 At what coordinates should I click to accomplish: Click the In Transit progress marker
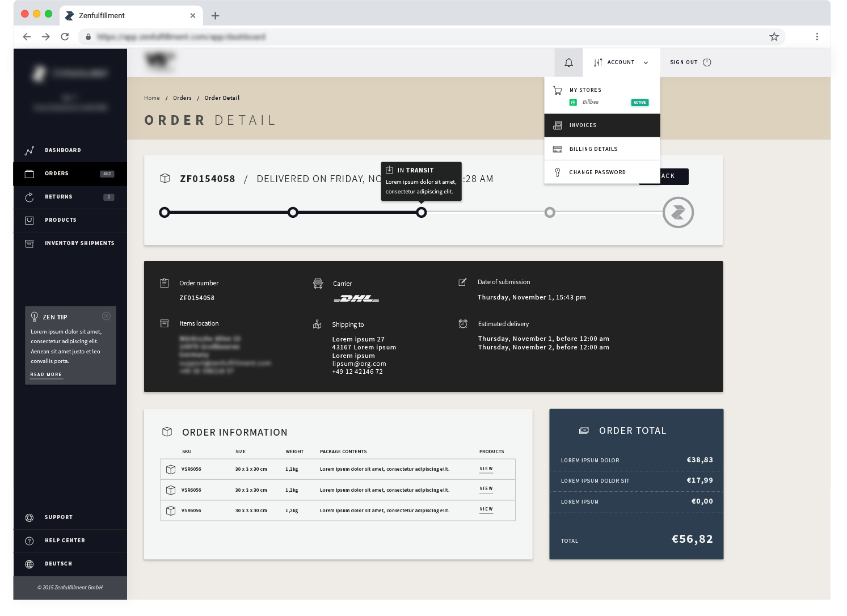pos(421,213)
